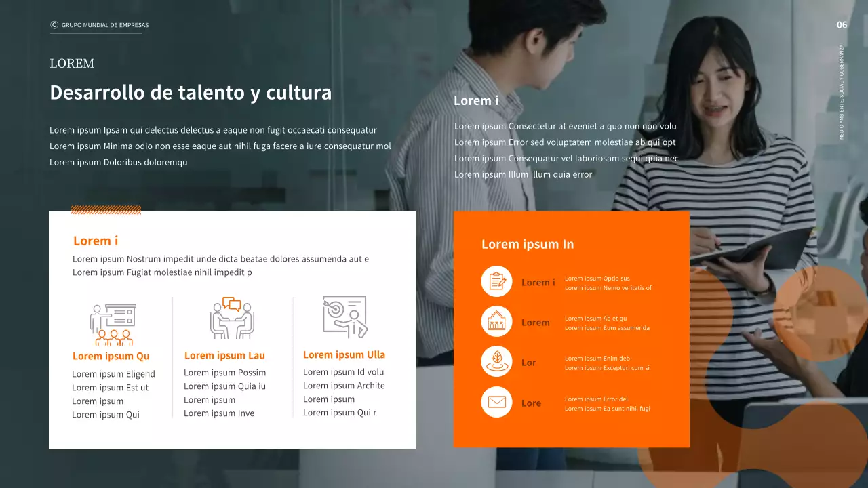Select the 'GRUPO MUNDIAL DE EMPRESAS' header text
Viewport: 868px width, 488px height.
[104, 25]
